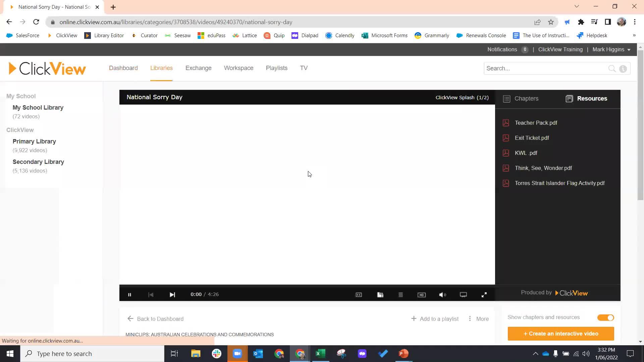
Task: Select the theatre mode icon in the player
Action: [463, 294]
